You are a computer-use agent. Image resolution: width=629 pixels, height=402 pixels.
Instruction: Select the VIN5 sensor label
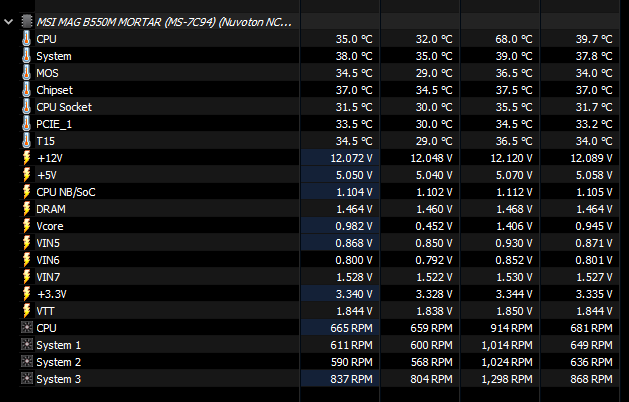tap(48, 243)
